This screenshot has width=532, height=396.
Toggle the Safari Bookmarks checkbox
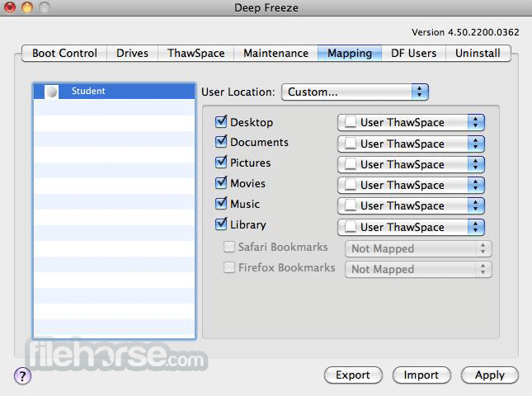click(229, 247)
